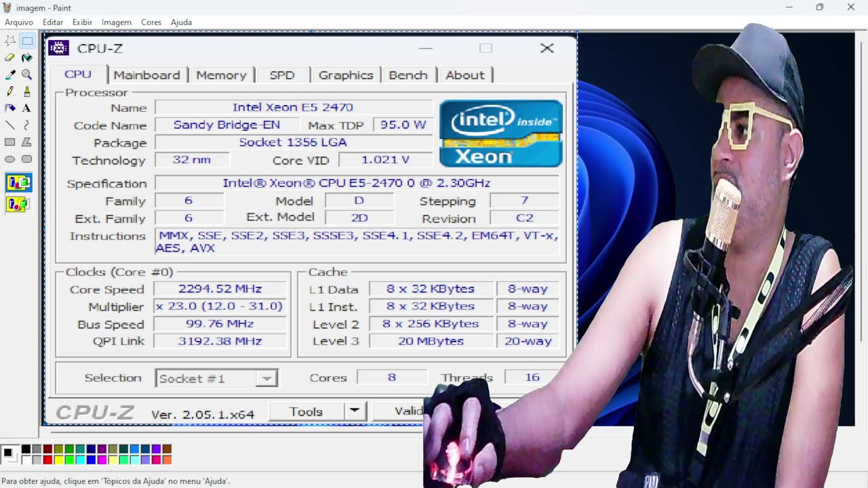Click the Package field Socket 1356 LGA
Screen dimensions: 868x488
tap(293, 142)
